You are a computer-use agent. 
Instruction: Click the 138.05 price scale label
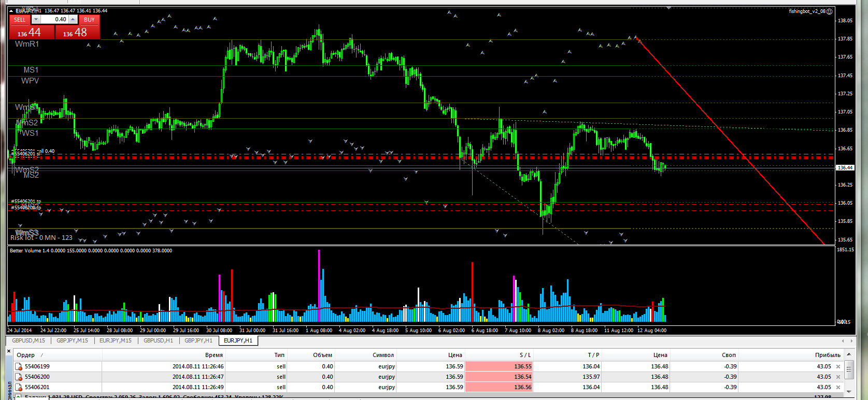pos(845,21)
